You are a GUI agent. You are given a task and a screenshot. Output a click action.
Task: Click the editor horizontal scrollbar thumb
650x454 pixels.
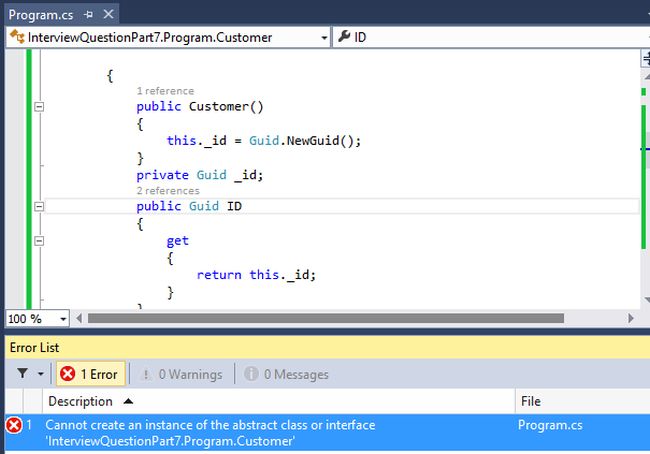click(x=325, y=318)
